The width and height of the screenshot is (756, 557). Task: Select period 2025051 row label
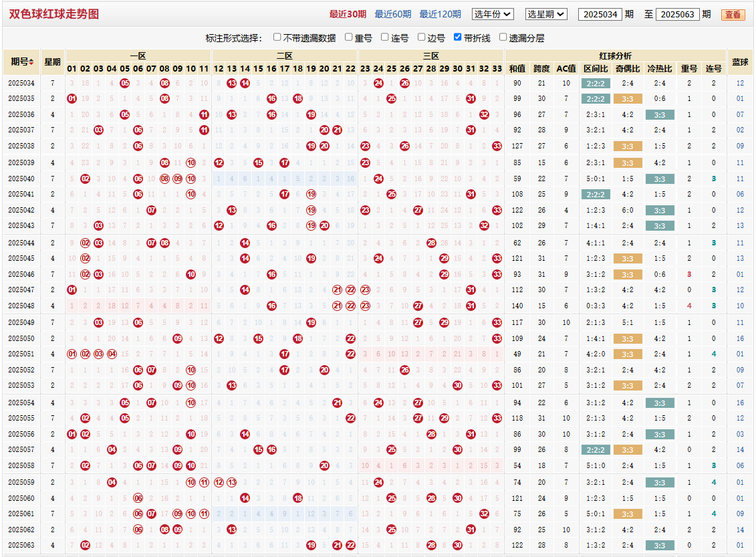click(x=21, y=354)
